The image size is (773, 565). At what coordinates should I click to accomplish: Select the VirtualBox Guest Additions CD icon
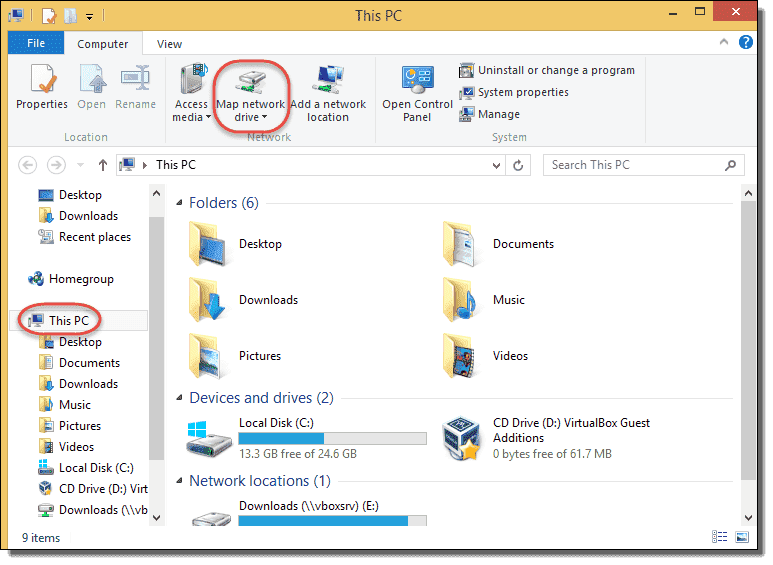pyautogui.click(x=461, y=438)
